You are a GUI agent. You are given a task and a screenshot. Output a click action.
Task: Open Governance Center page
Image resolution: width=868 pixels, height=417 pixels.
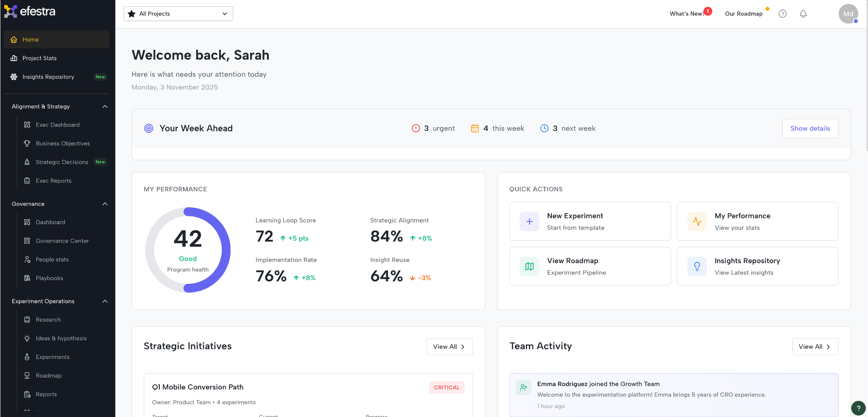(x=62, y=241)
